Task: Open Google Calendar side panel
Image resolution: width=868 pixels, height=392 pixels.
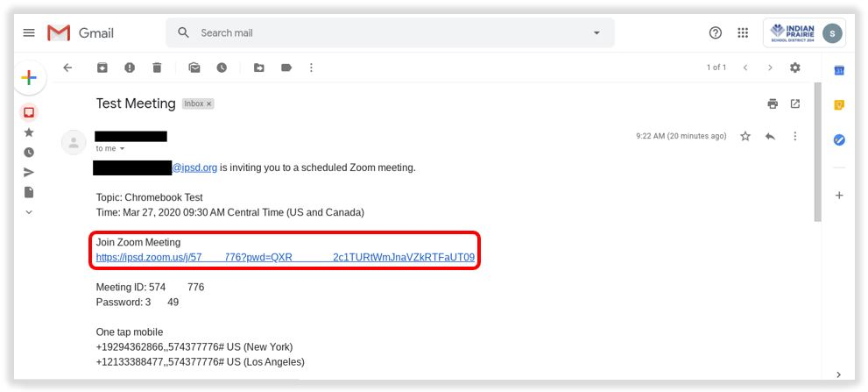Action: click(839, 70)
